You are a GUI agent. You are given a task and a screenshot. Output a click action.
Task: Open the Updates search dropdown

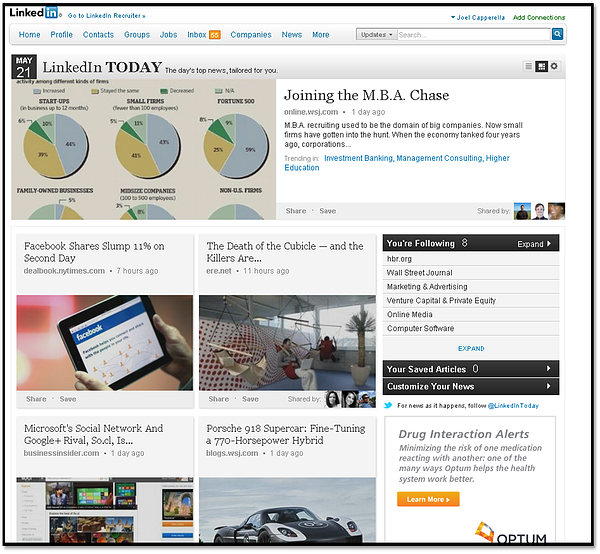[x=377, y=34]
